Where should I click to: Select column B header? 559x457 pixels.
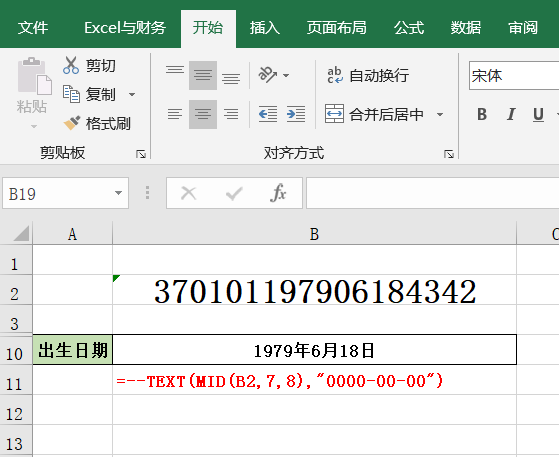coord(314,234)
